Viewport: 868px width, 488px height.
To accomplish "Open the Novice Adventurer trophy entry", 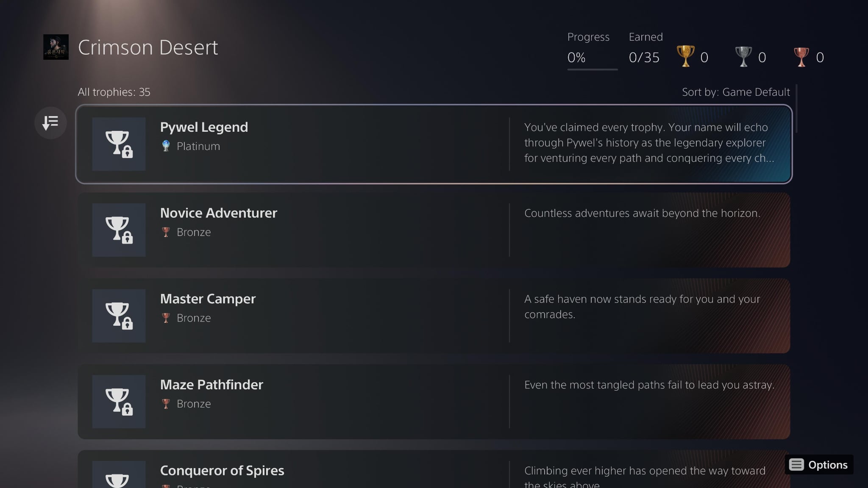I will (x=219, y=213).
